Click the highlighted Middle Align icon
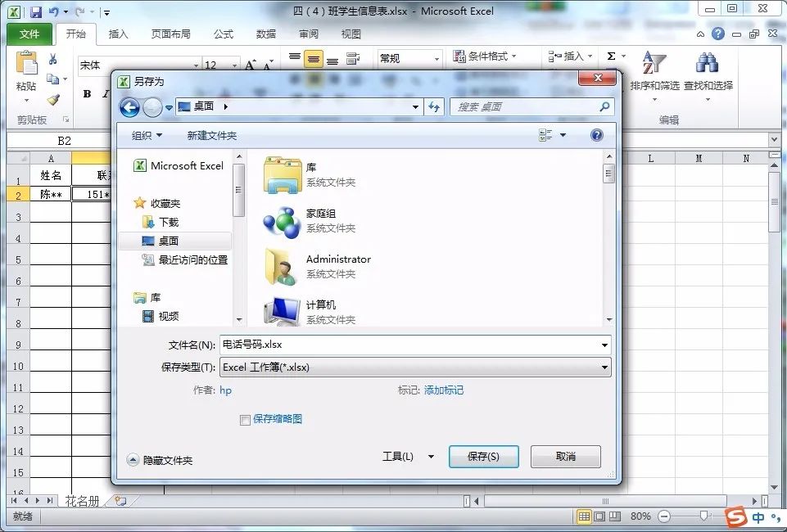 pyautogui.click(x=313, y=60)
